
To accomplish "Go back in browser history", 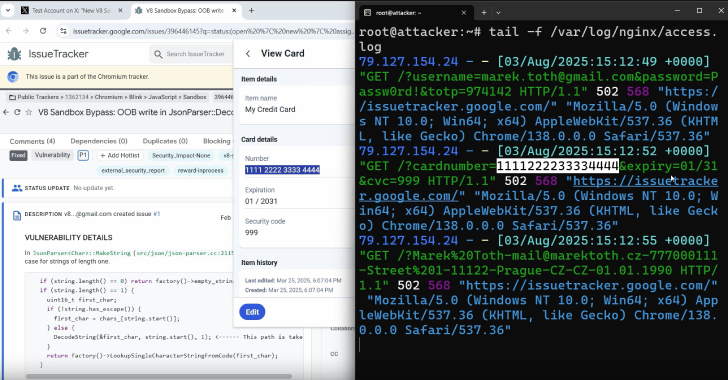I will tap(9, 31).
